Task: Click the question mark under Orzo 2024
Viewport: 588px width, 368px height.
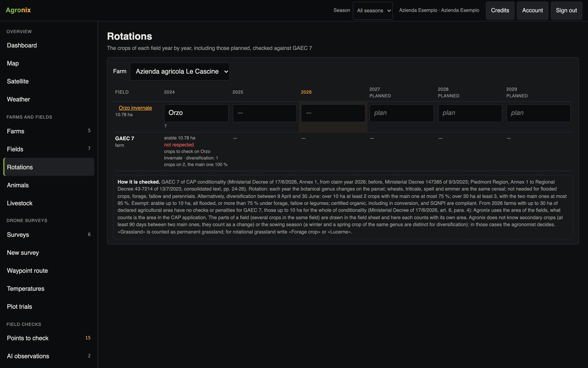Action: pyautogui.click(x=165, y=126)
